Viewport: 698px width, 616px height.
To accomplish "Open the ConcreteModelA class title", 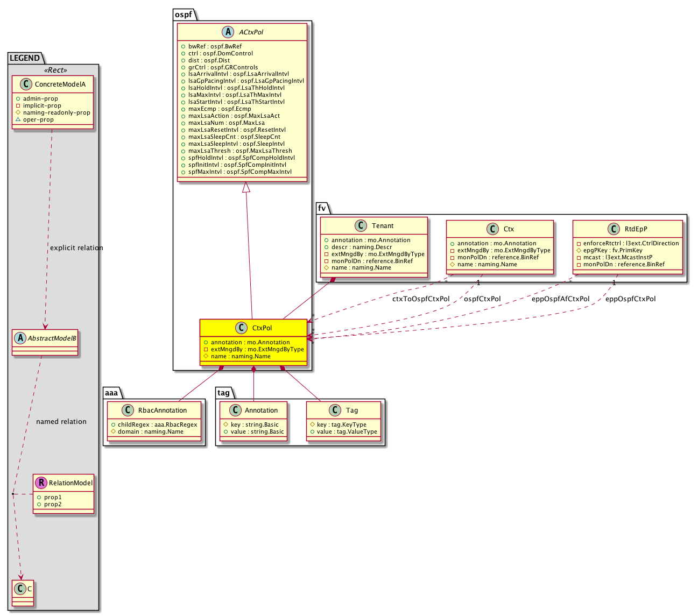I will [x=60, y=84].
